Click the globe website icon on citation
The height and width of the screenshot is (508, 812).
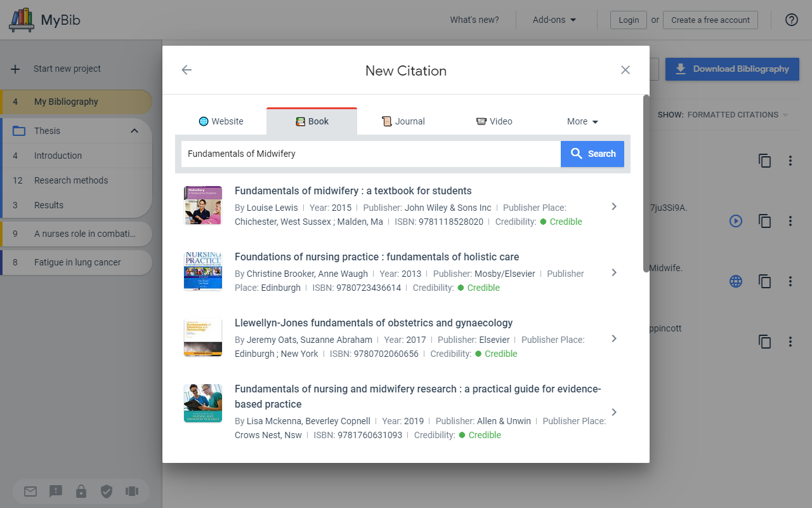tap(736, 281)
